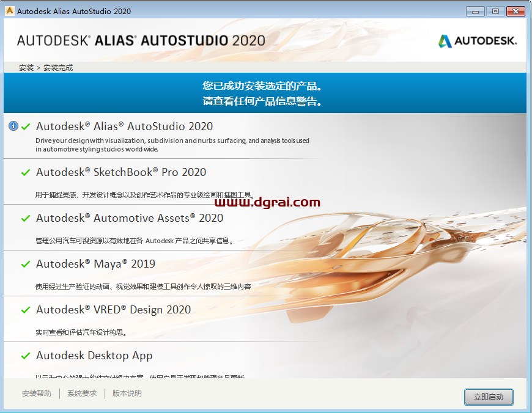
Task: Click the green checkmark for VRED Design 2020
Action: [x=26, y=310]
